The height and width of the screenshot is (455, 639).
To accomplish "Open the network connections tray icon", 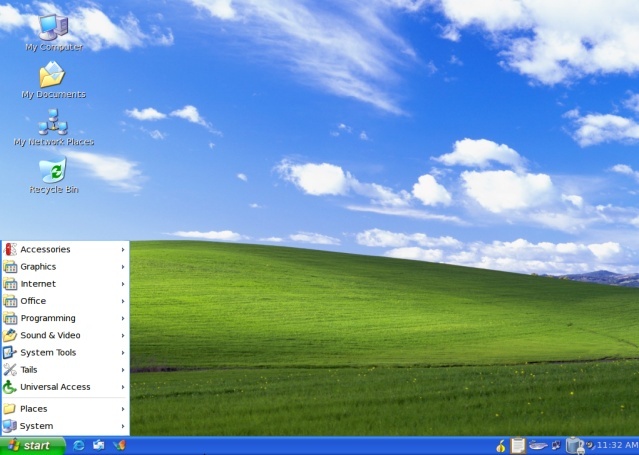I will click(x=556, y=446).
